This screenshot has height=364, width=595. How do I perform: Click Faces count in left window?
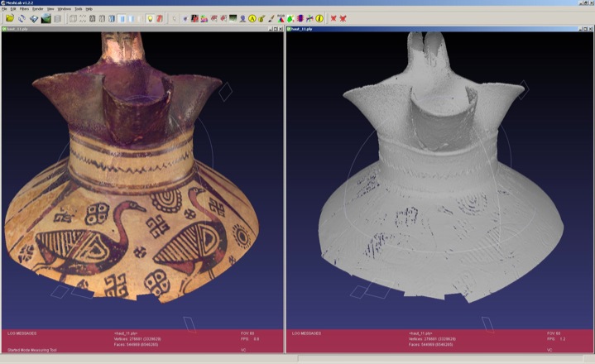pyautogui.click(x=136, y=345)
